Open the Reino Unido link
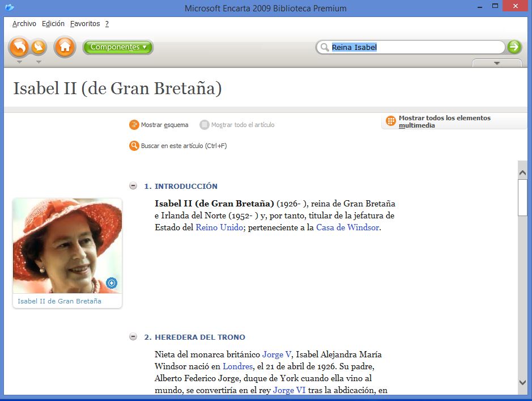 coord(219,227)
